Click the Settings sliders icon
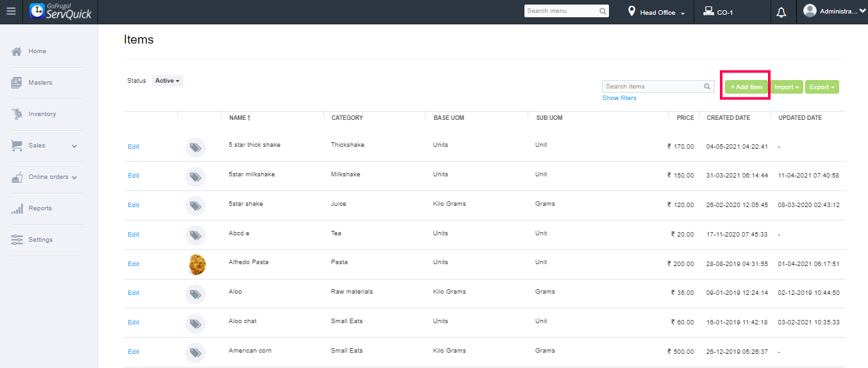This screenshot has width=868, height=368. pos(17,240)
